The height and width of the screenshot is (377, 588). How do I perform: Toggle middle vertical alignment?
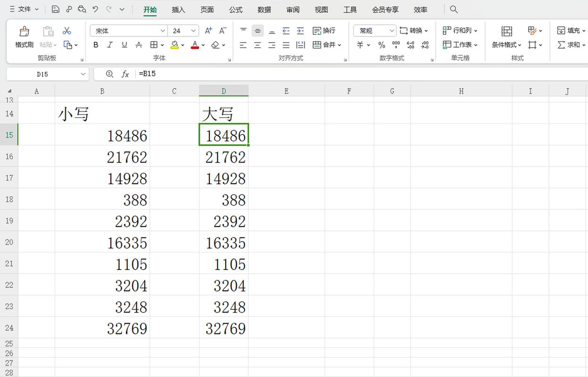pos(257,31)
